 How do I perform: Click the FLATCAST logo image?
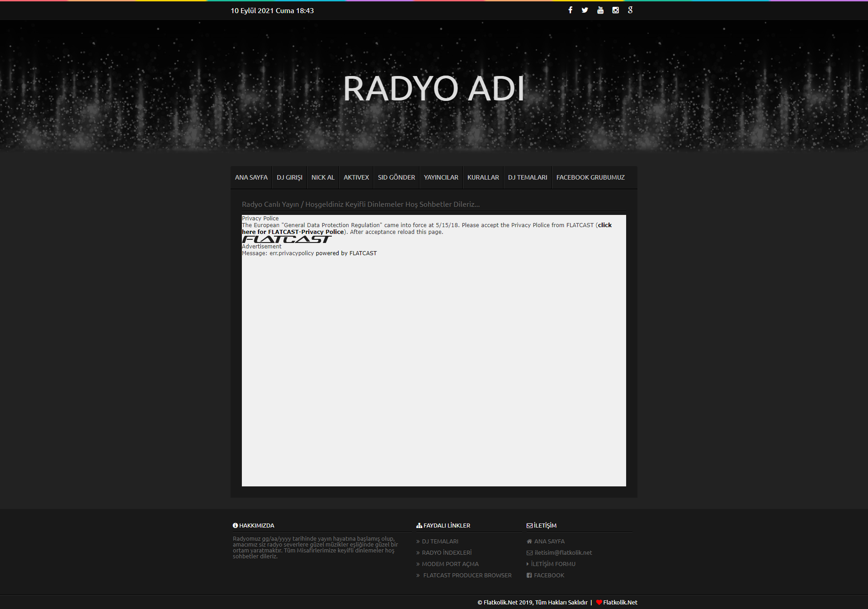(x=287, y=239)
